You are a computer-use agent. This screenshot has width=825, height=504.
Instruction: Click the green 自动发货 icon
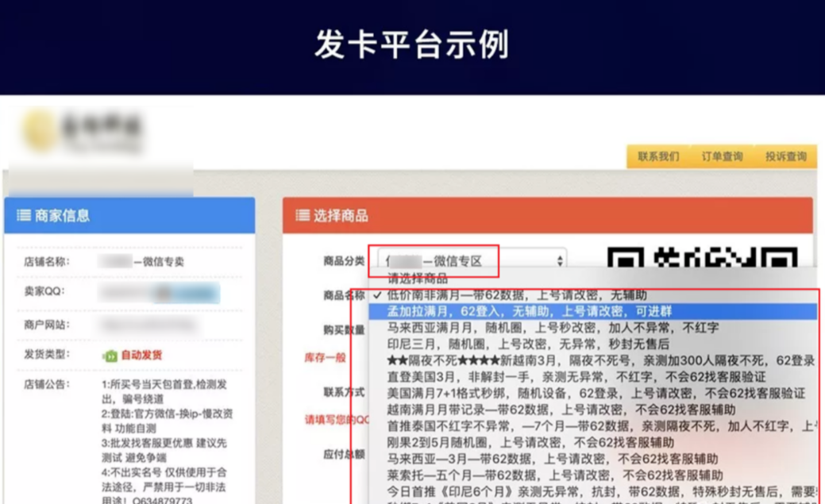(x=110, y=356)
